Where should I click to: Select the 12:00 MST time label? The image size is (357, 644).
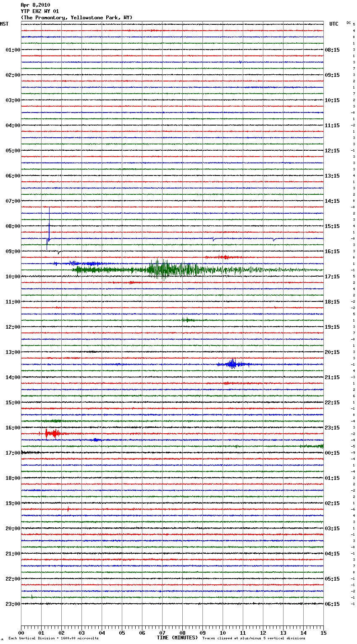pyautogui.click(x=13, y=327)
